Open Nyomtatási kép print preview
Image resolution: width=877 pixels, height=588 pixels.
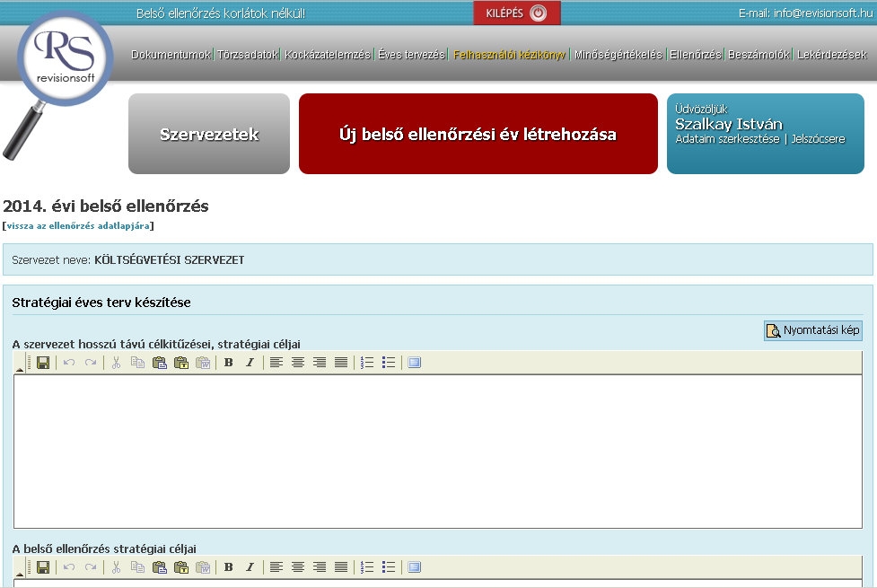812,330
